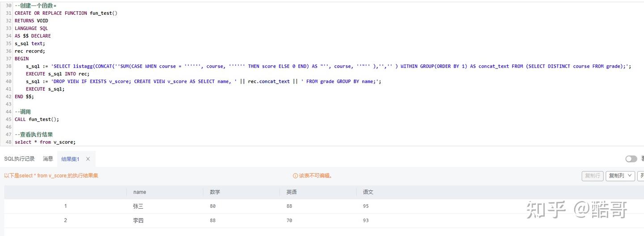This screenshot has height=236, width=644.
Task: Select the 结果集1 tab
Action: coord(70,159)
